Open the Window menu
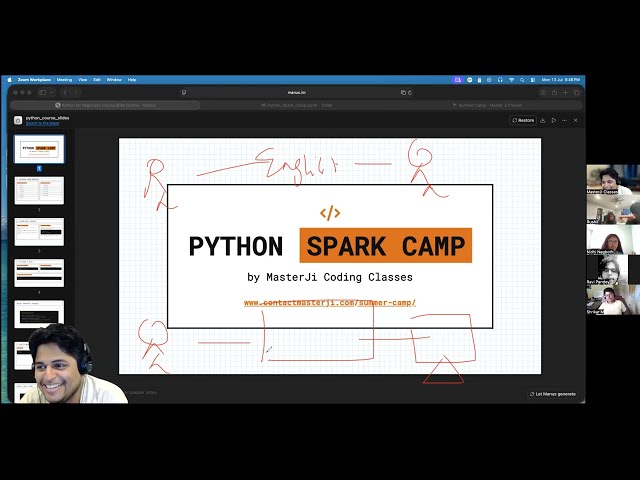The width and height of the screenshot is (640, 480). [x=114, y=80]
